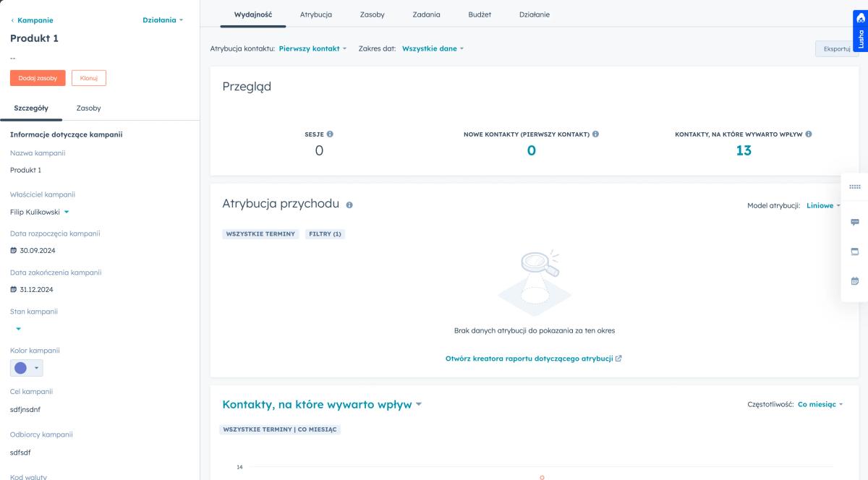Open Wszystkie dane date range dropdown
The image size is (868, 480).
[x=433, y=49]
